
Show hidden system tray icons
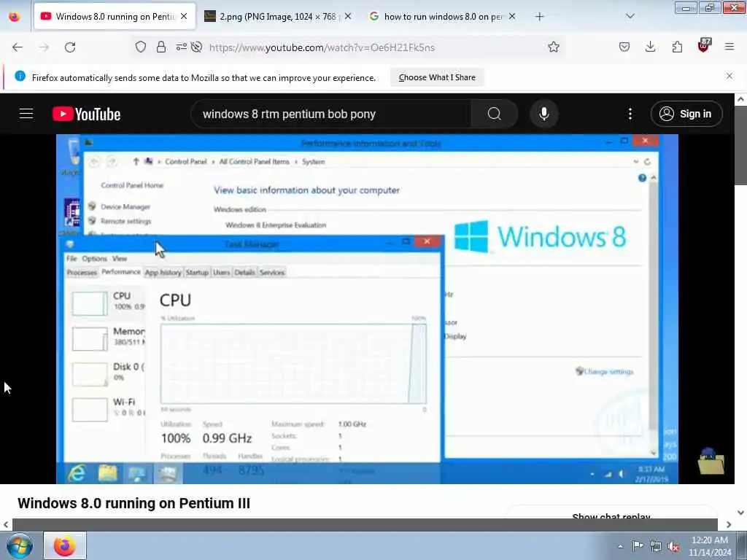point(620,546)
